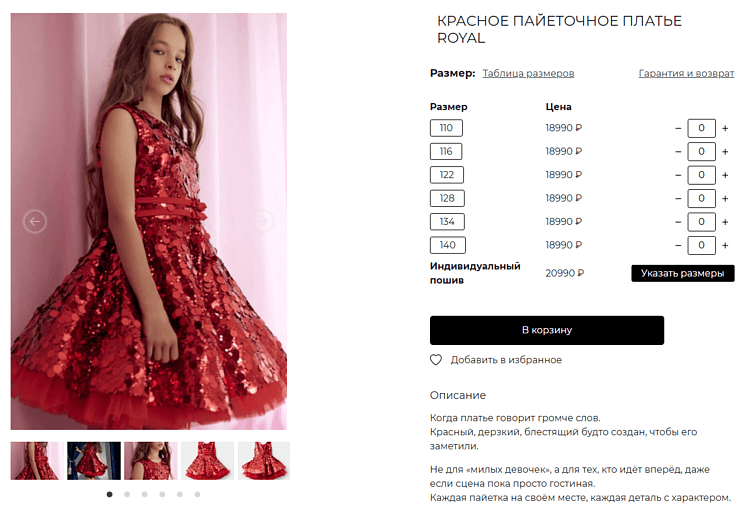Screen dimensions: 751x512
Task: Add the dress with В корзину button
Action: pyautogui.click(x=547, y=330)
